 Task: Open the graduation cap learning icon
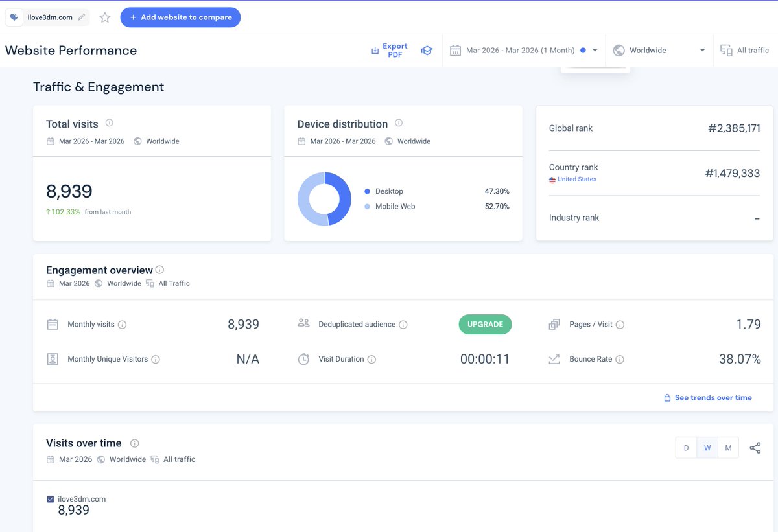[x=427, y=51]
